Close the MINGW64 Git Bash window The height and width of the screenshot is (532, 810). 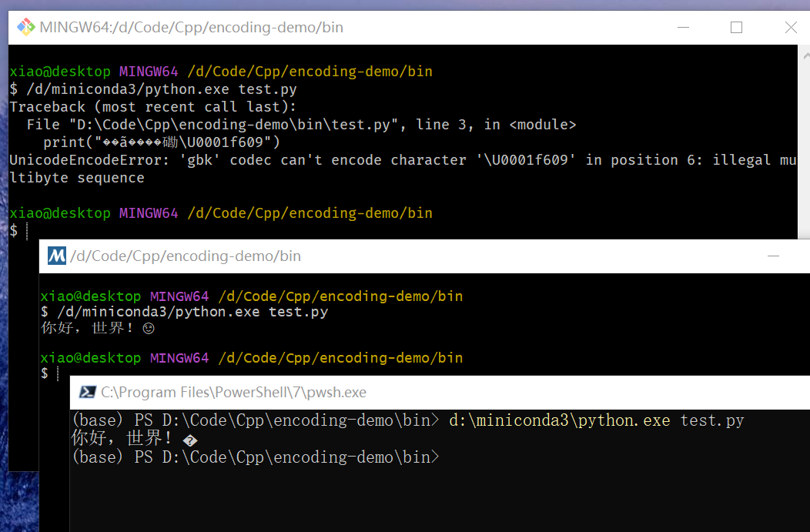[x=791, y=28]
